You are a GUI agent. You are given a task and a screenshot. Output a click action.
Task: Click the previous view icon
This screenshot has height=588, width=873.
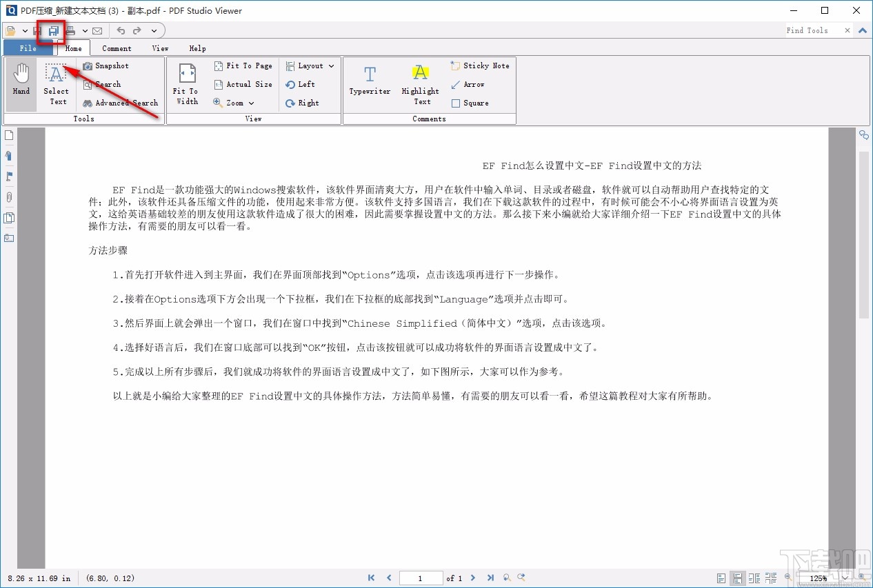pos(507,578)
